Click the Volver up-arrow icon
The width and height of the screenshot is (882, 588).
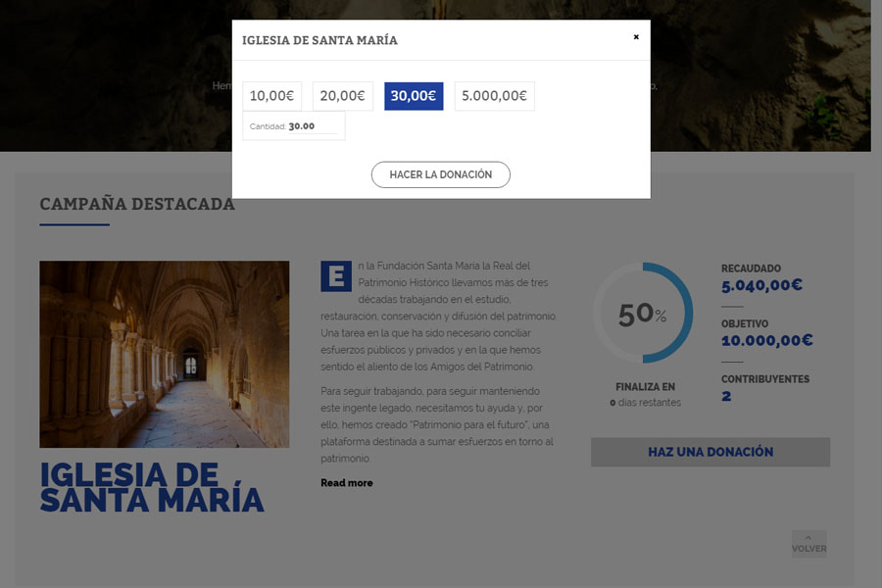coord(808,538)
